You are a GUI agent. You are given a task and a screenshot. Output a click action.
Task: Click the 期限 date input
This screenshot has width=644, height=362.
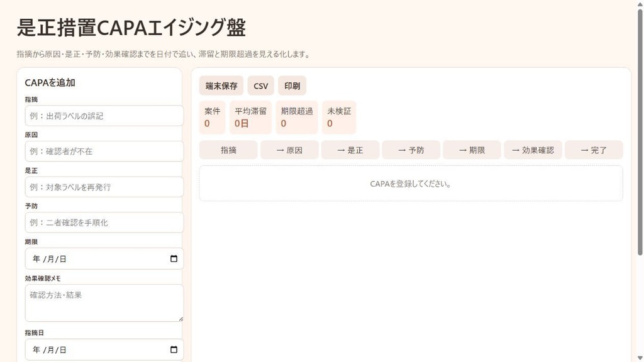point(104,258)
